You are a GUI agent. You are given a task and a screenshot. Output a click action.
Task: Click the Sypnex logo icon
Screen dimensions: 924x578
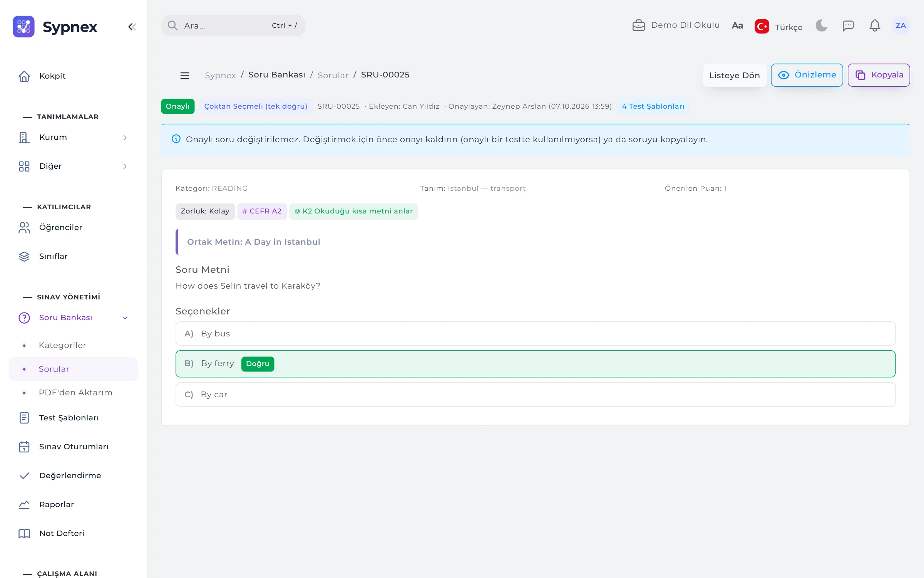point(23,27)
